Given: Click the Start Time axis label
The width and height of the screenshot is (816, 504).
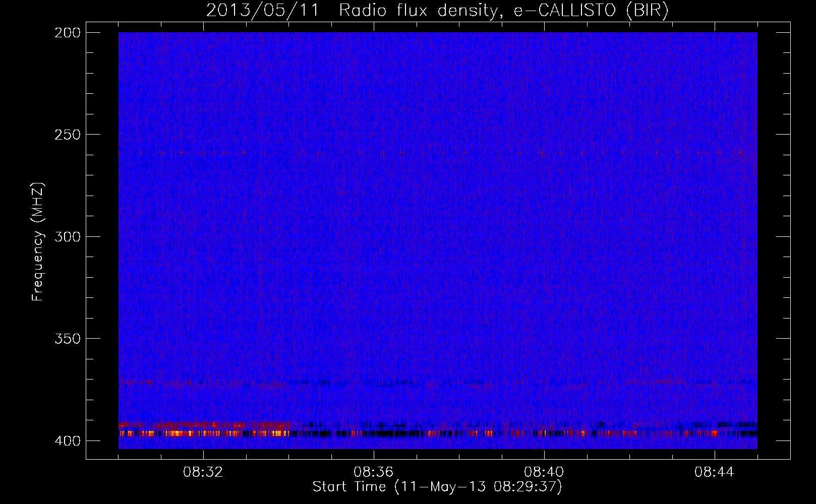Looking at the screenshot, I should click(x=437, y=487).
